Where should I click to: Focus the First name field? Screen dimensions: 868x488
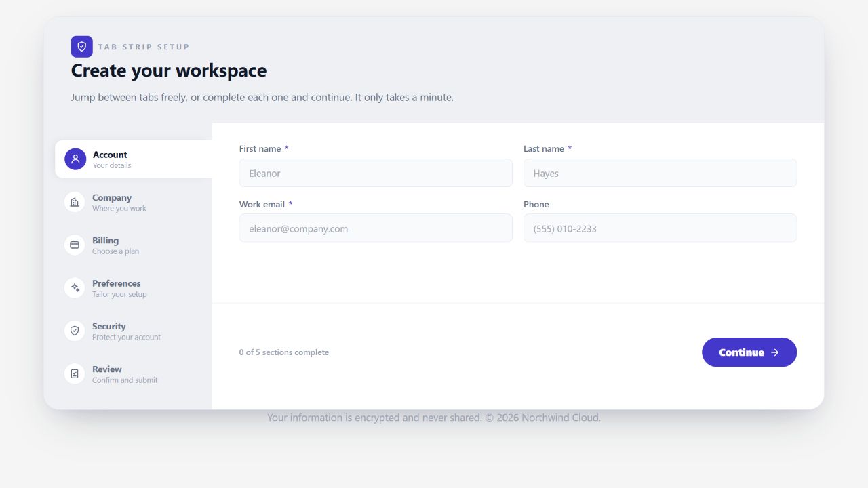(x=376, y=173)
